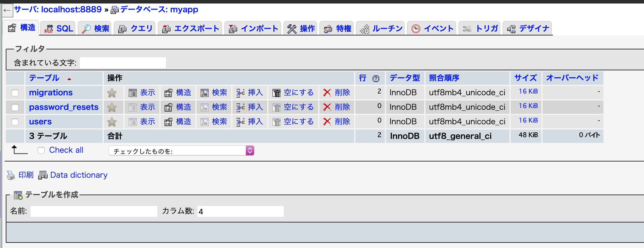The width and height of the screenshot is (644, 248).
Task: Click the empty trash icon for users
Action: [x=276, y=122]
